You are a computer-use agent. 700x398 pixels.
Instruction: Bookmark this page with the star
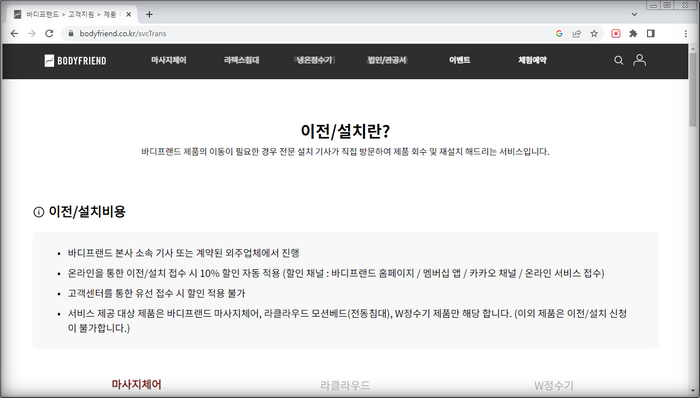594,33
